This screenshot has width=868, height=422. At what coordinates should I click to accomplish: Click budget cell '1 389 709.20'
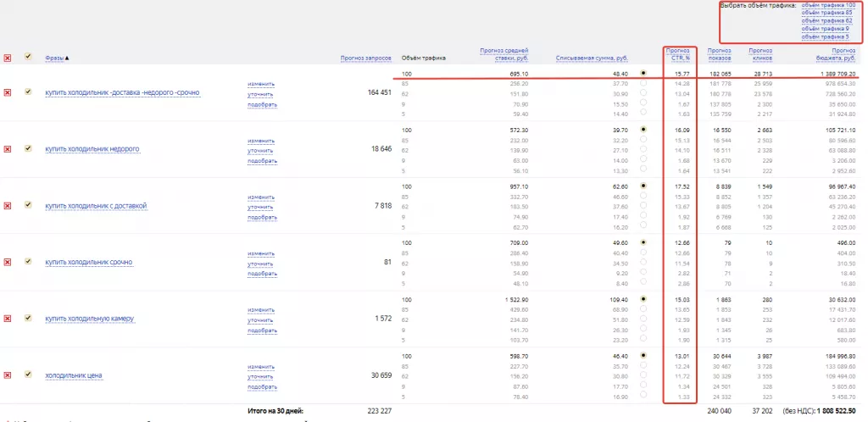(x=837, y=74)
